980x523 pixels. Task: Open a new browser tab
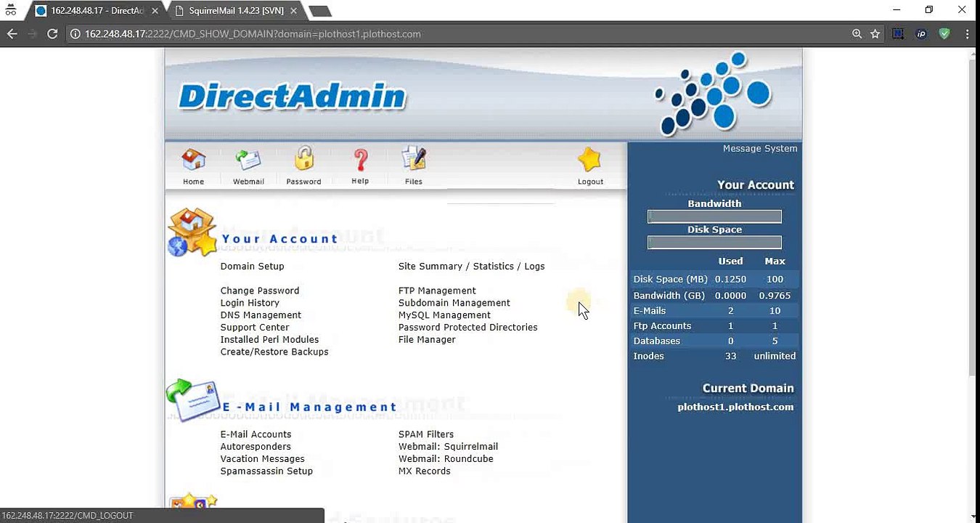click(x=320, y=11)
